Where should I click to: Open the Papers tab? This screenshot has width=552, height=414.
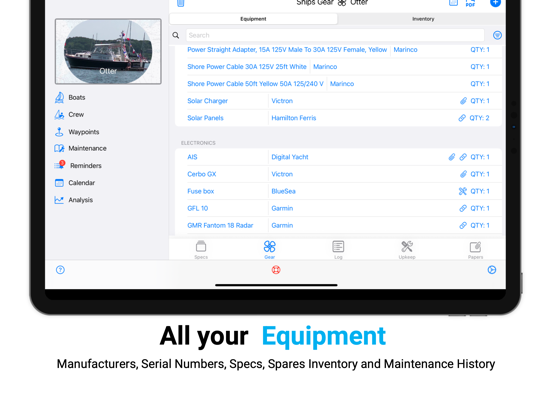coord(475,250)
